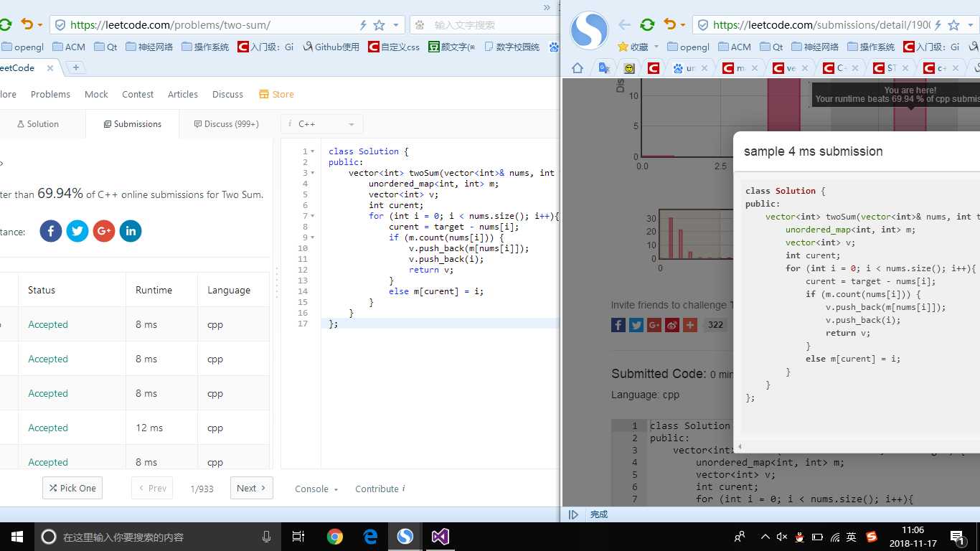This screenshot has width=980, height=551.
Task: Open Problems in LeetCode nav
Action: pyautogui.click(x=50, y=94)
